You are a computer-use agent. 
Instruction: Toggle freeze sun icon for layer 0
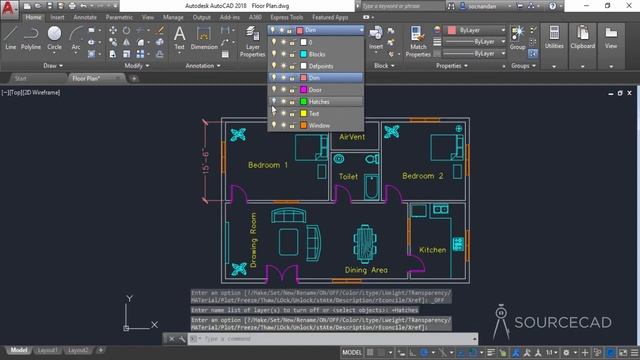[x=283, y=42]
